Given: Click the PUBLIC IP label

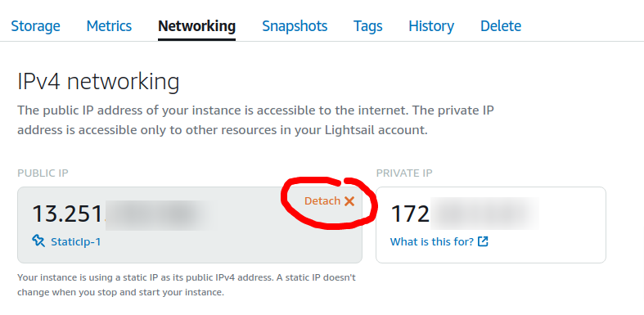Looking at the screenshot, I should (43, 173).
